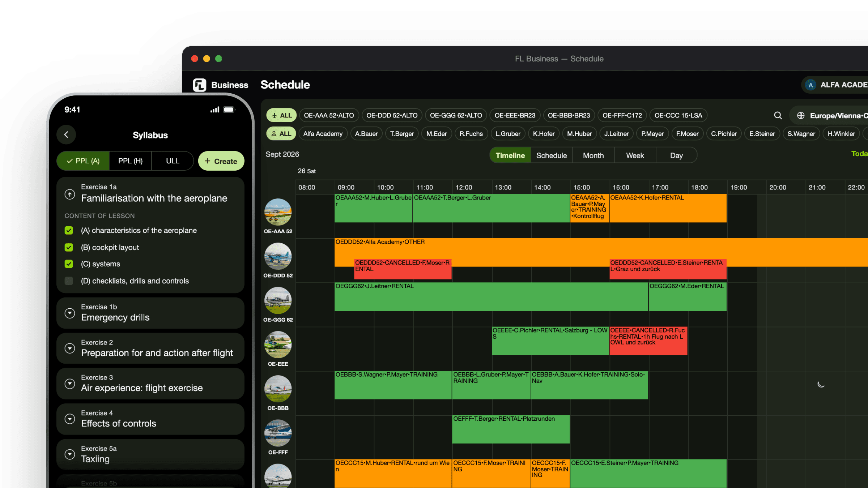Click the aircraft ALL filter chip
The image size is (868, 488).
point(281,115)
